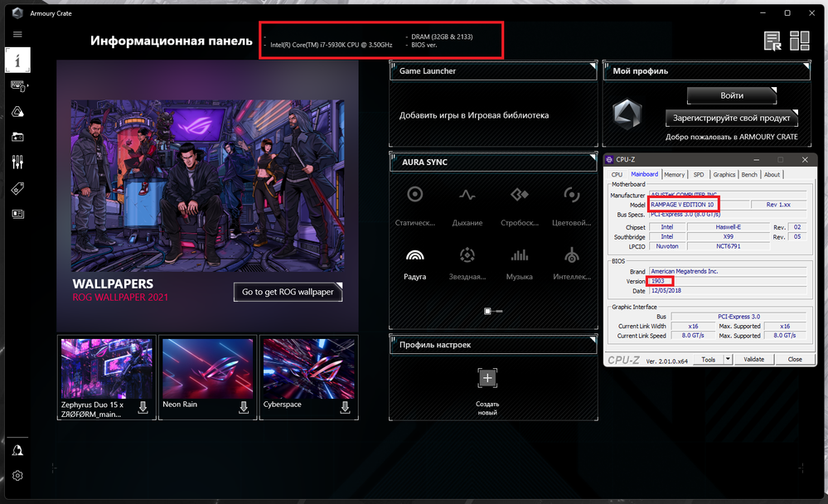Click the RAMPAGE V EDITION 10 model field
The image size is (828, 504).
pyautogui.click(x=700, y=205)
